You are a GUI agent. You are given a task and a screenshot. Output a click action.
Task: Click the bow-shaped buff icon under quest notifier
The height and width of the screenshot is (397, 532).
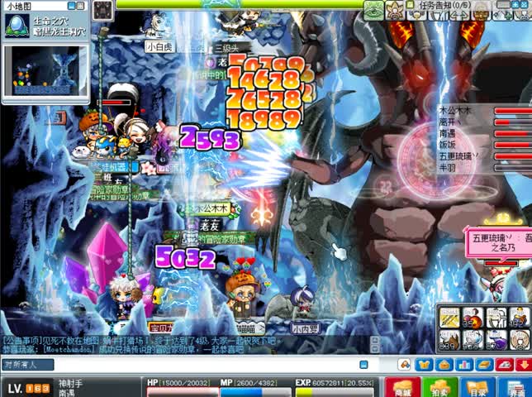pos(437,15)
